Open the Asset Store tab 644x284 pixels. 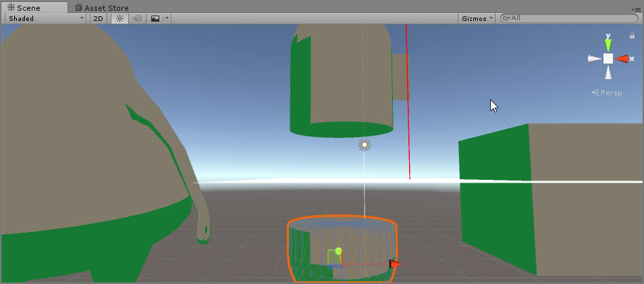coord(102,8)
